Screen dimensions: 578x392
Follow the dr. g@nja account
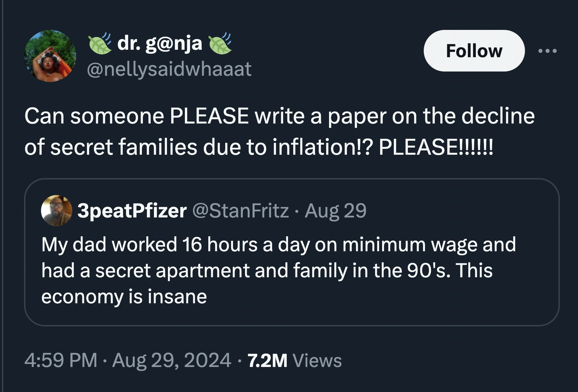[x=474, y=51]
